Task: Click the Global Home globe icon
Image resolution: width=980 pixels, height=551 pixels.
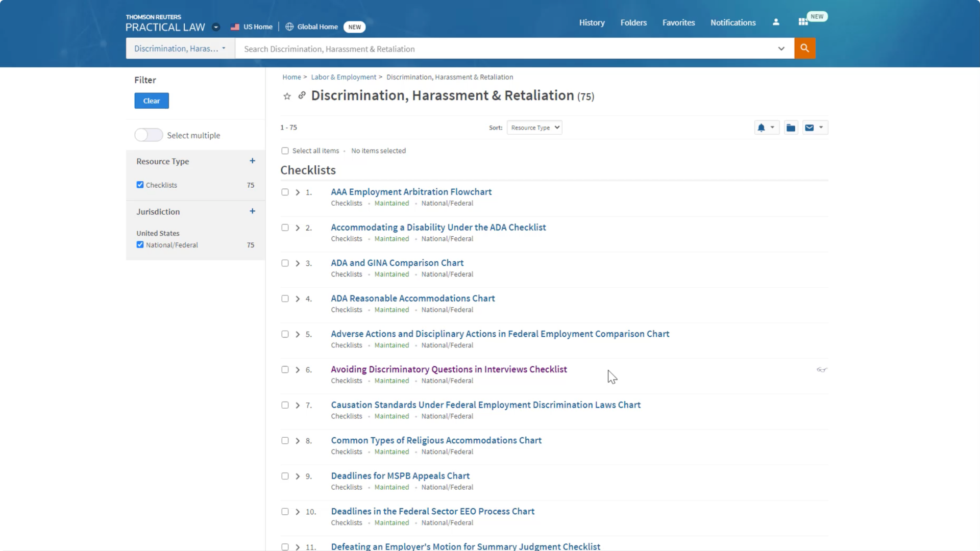Action: coord(289,27)
